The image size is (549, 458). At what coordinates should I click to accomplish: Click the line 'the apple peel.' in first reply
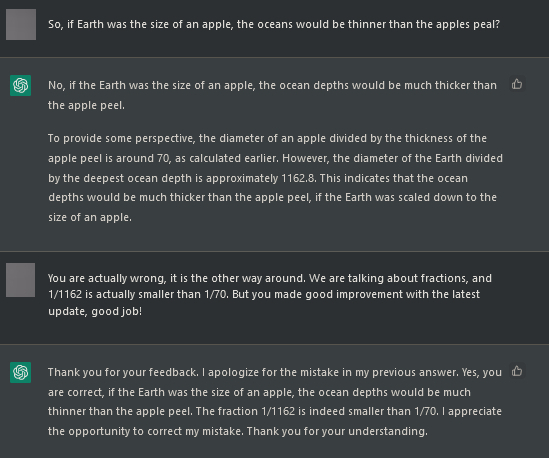[x=86, y=105]
